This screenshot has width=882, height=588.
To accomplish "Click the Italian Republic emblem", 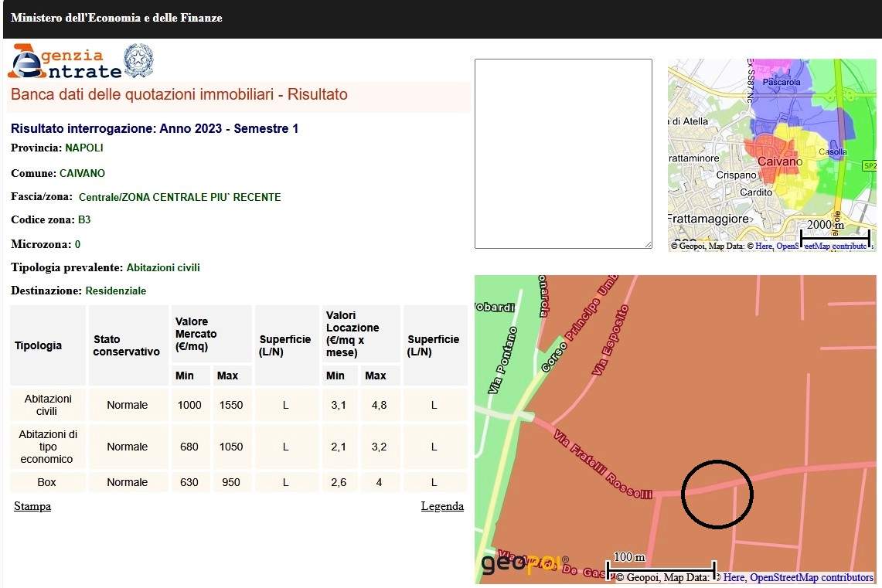I will click(139, 60).
